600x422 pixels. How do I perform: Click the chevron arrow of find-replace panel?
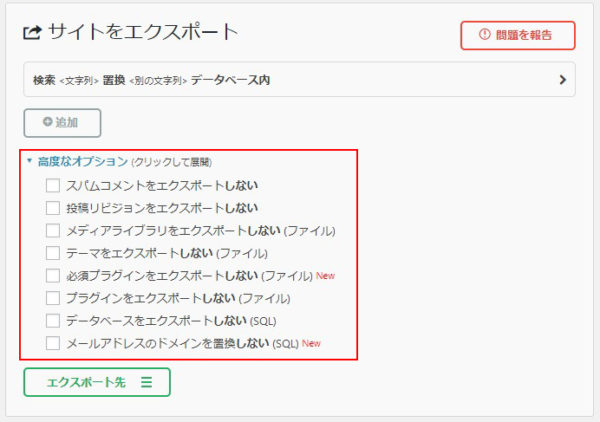click(562, 80)
